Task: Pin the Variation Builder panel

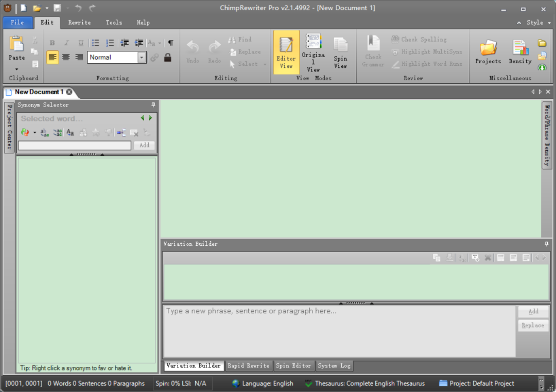Action: pyautogui.click(x=546, y=244)
